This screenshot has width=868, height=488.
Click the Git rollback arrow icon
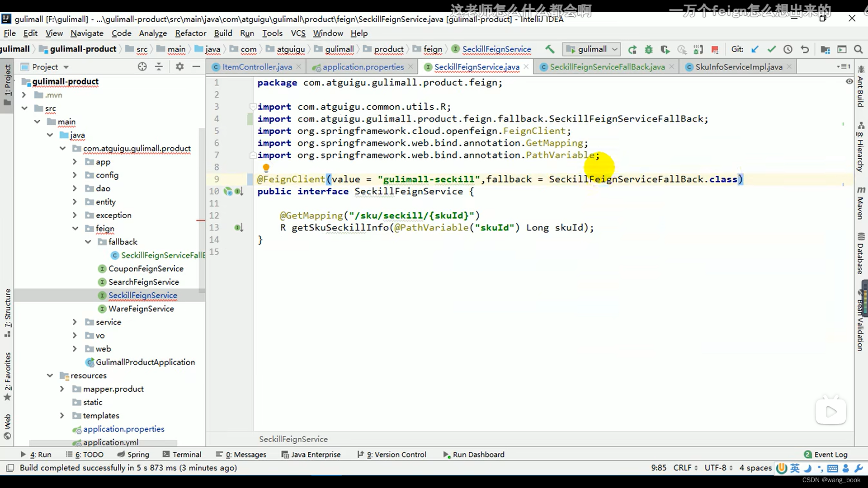pyautogui.click(x=805, y=49)
